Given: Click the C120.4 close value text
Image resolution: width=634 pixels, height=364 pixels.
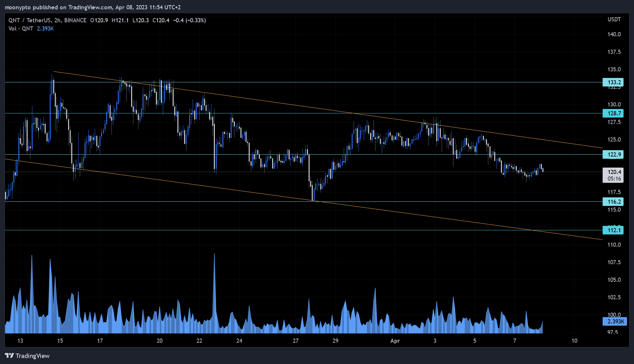Looking at the screenshot, I should (161, 20).
